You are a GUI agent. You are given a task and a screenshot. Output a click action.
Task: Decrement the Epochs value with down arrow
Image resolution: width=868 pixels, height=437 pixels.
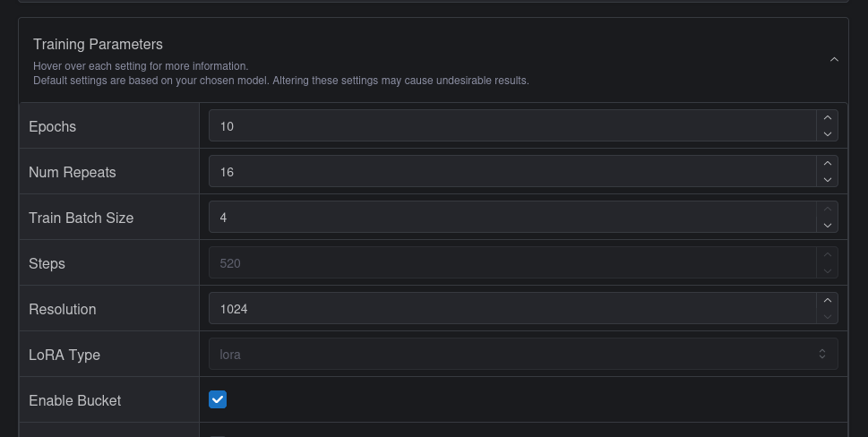pos(828,134)
